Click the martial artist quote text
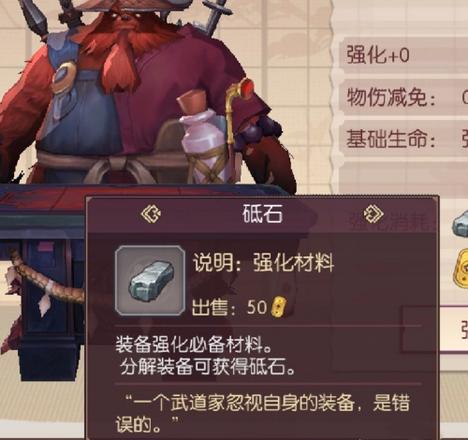 [263, 413]
